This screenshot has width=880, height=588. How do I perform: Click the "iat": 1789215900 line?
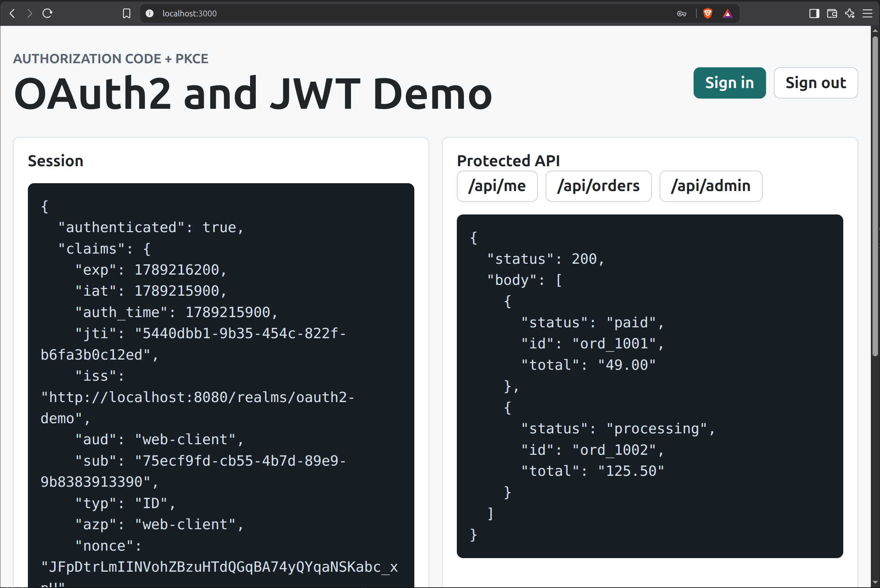pos(151,291)
